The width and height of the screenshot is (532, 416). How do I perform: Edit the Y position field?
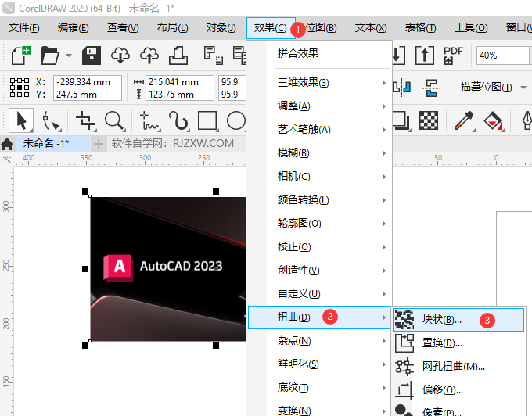click(87, 95)
